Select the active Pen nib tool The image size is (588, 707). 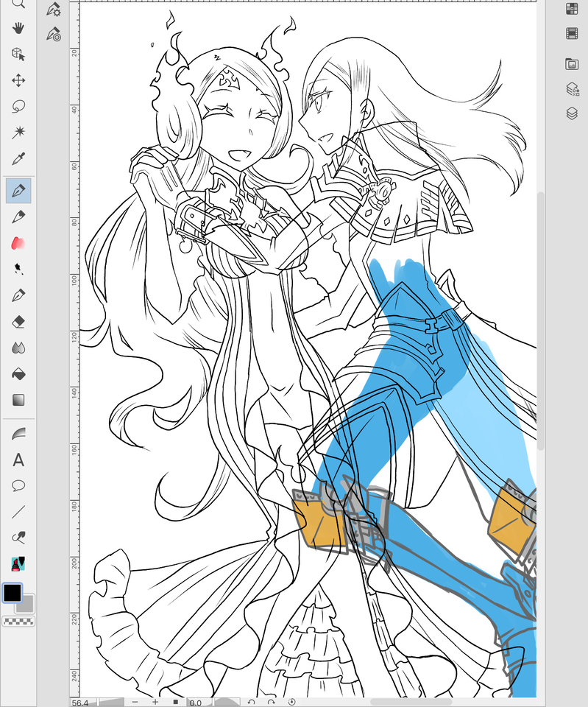18,190
